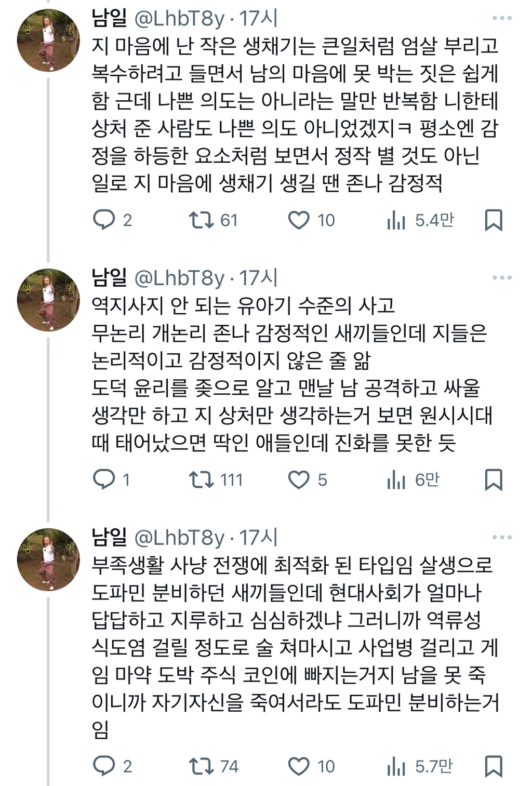The width and height of the screenshot is (532, 786).
Task: Like the second tweet with 5 likes
Action: click(299, 479)
